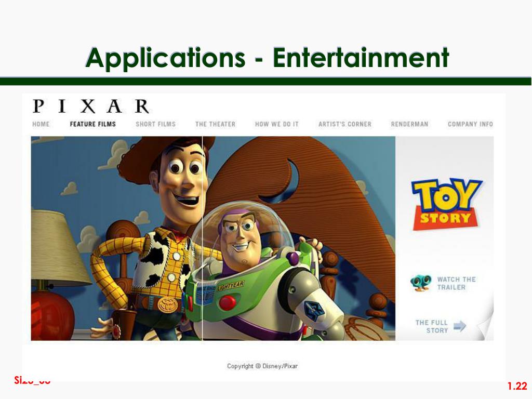Open The Full Story link
532x399 pixels.
point(432,326)
